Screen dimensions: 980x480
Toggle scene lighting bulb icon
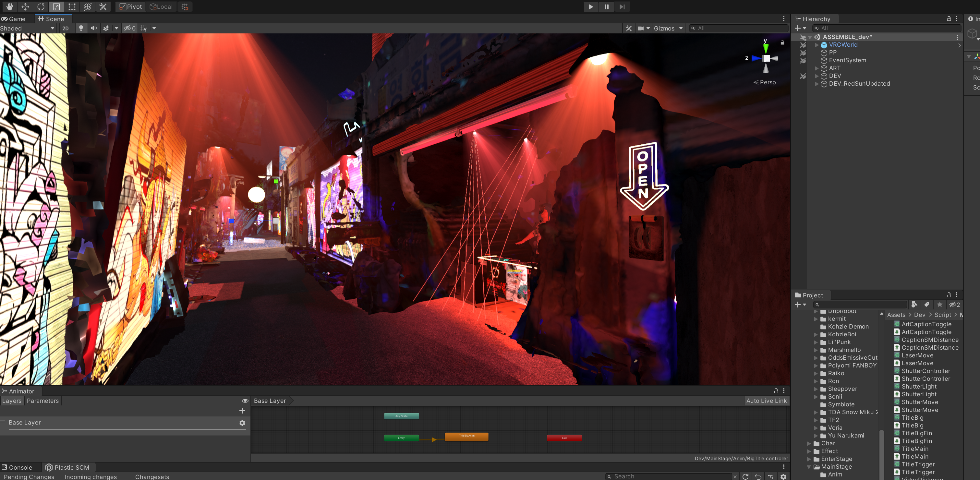tap(81, 28)
